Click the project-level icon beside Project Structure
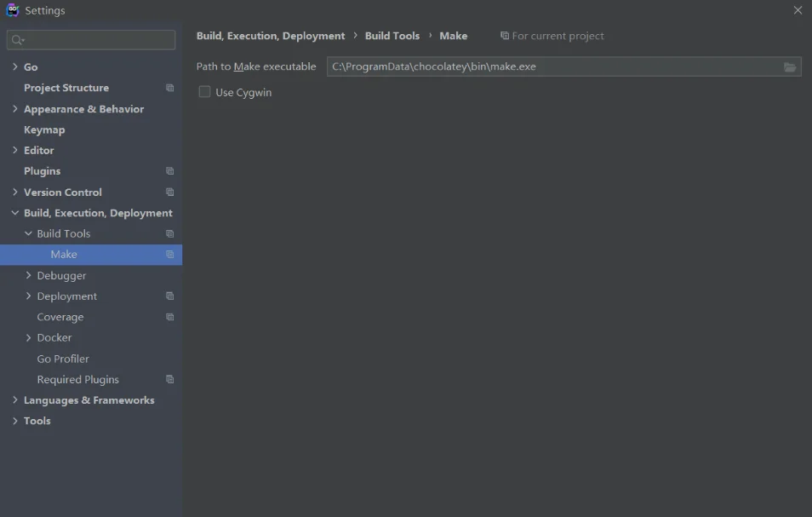The height and width of the screenshot is (517, 812). 170,88
